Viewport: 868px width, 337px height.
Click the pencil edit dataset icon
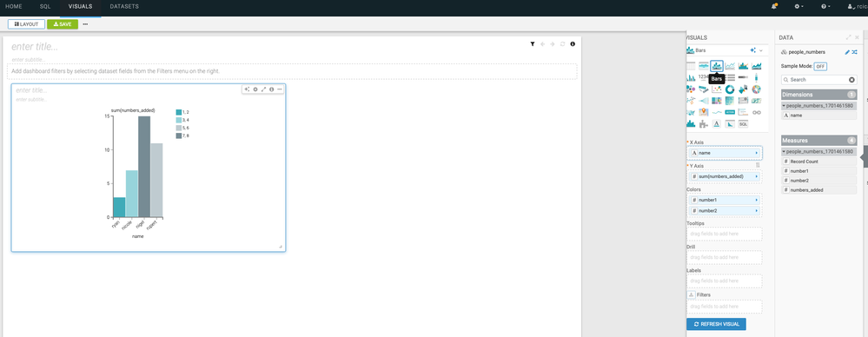point(847,52)
